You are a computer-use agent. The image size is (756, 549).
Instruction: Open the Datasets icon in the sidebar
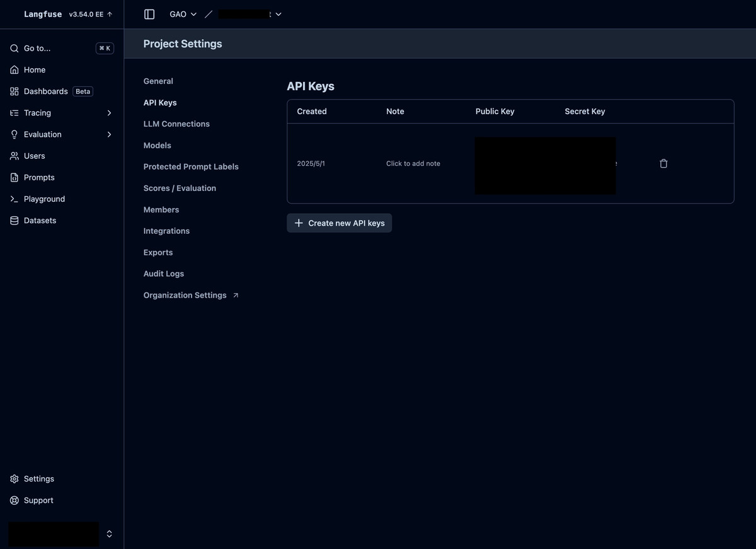[x=13, y=220]
